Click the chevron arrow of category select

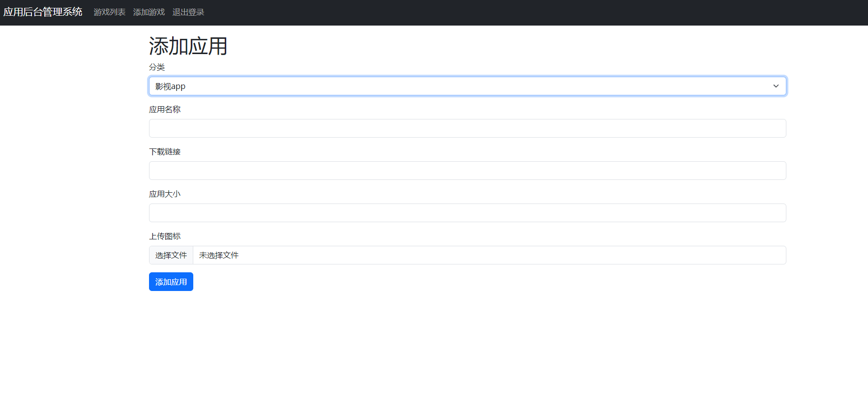point(776,86)
